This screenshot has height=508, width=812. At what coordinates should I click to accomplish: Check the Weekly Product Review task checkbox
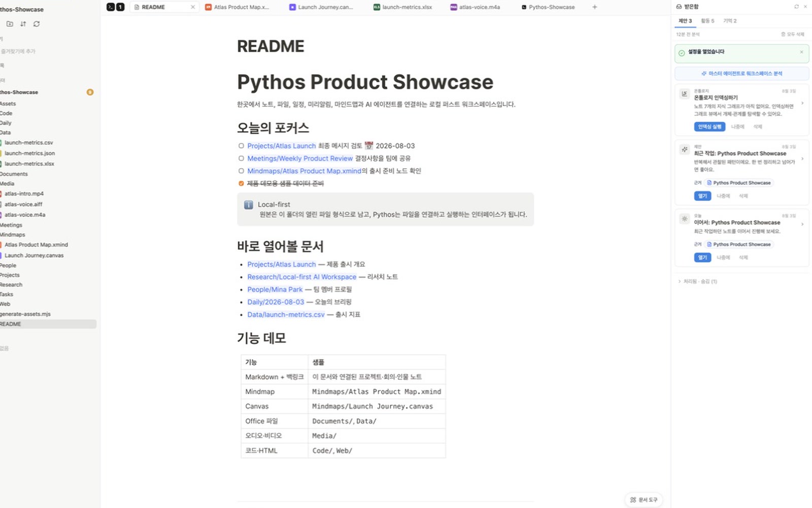click(241, 158)
